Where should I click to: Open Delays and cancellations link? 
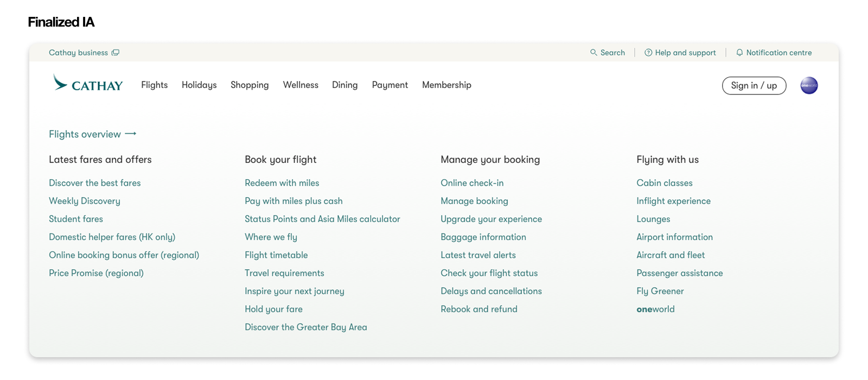(492, 291)
